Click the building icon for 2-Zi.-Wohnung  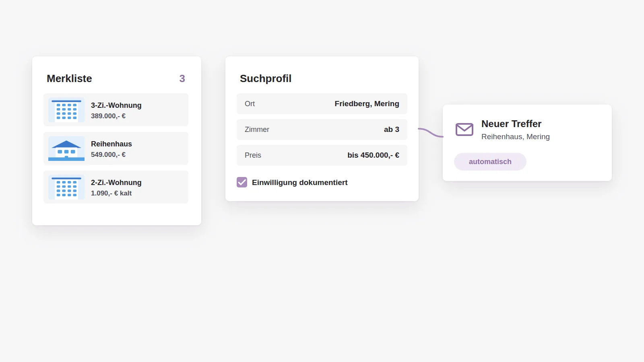click(x=66, y=187)
